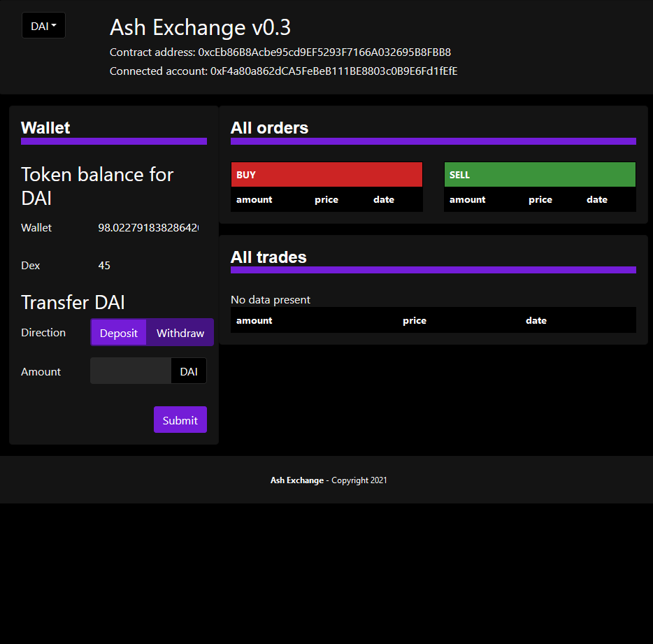
Task: Click Ash Exchange footer copyright text
Action: (x=329, y=480)
